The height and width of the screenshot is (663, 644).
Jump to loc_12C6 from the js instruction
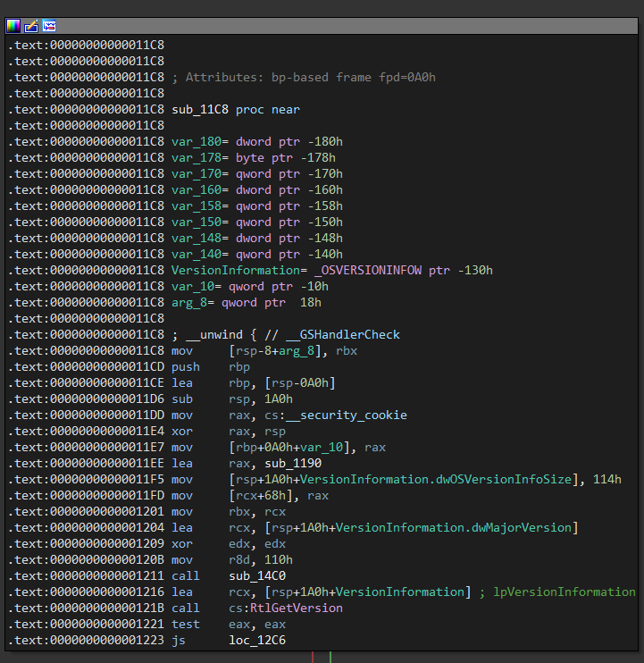(x=257, y=640)
